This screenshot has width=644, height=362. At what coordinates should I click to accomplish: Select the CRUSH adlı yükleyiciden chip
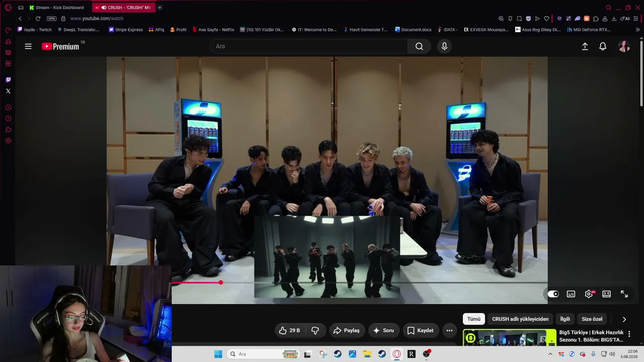pyautogui.click(x=520, y=319)
